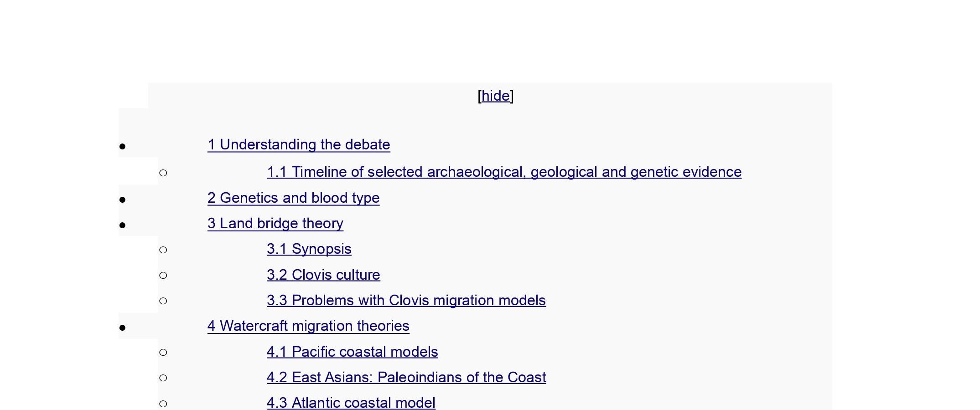This screenshot has width=980, height=410.
Task: Click hollow bullet beside 3.1 Synopsis
Action: coord(163,250)
